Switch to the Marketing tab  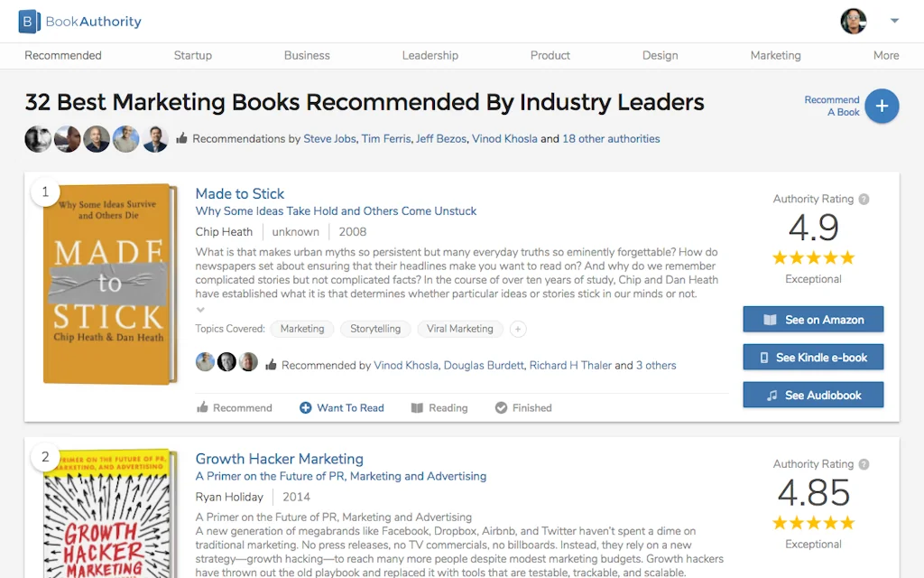click(775, 55)
